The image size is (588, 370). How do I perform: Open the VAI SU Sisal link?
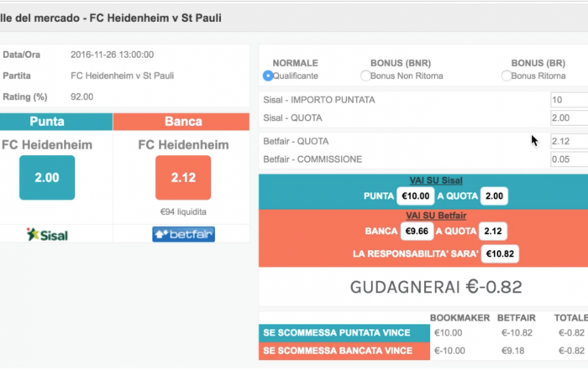coord(436,180)
